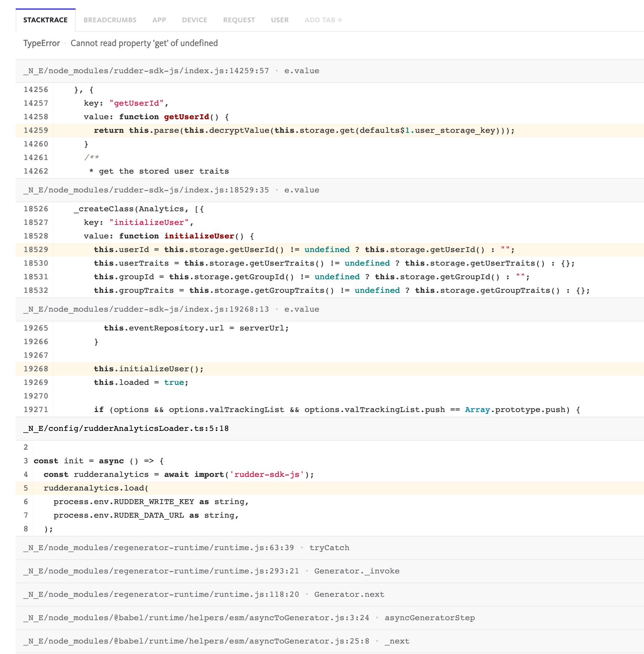Click the TypeError error title
Image resolution: width=644 pixels, height=654 pixels.
pos(41,43)
